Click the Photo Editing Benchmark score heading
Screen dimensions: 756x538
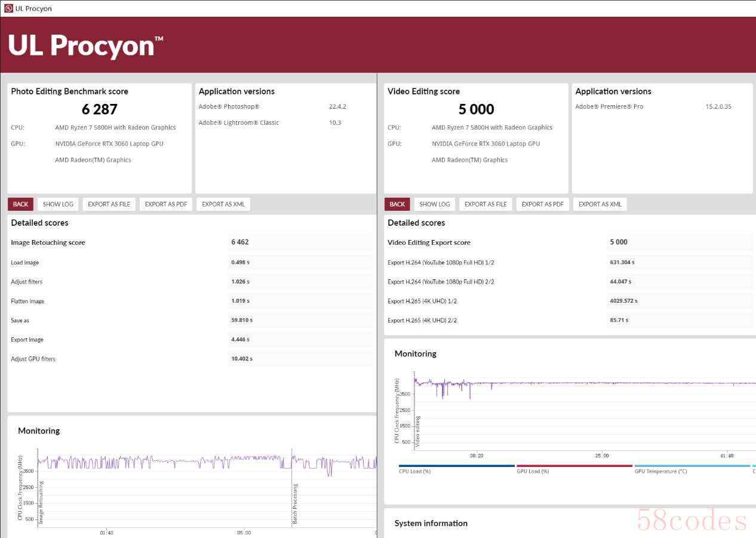click(x=69, y=91)
